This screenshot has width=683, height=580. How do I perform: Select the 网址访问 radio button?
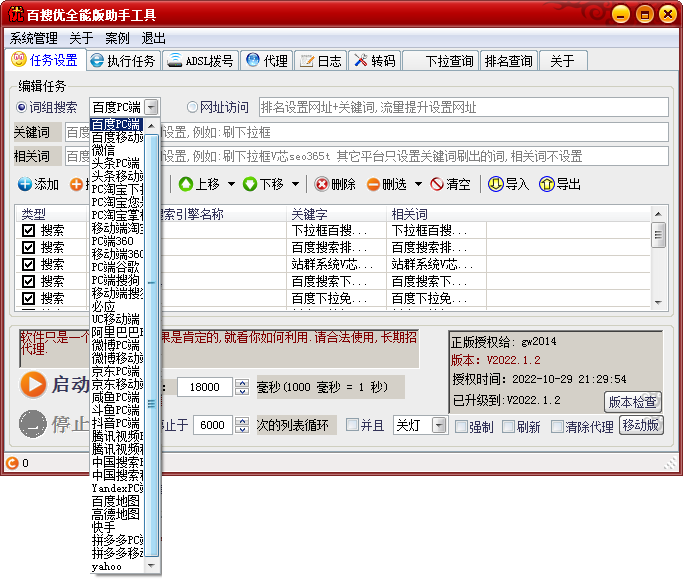192,107
